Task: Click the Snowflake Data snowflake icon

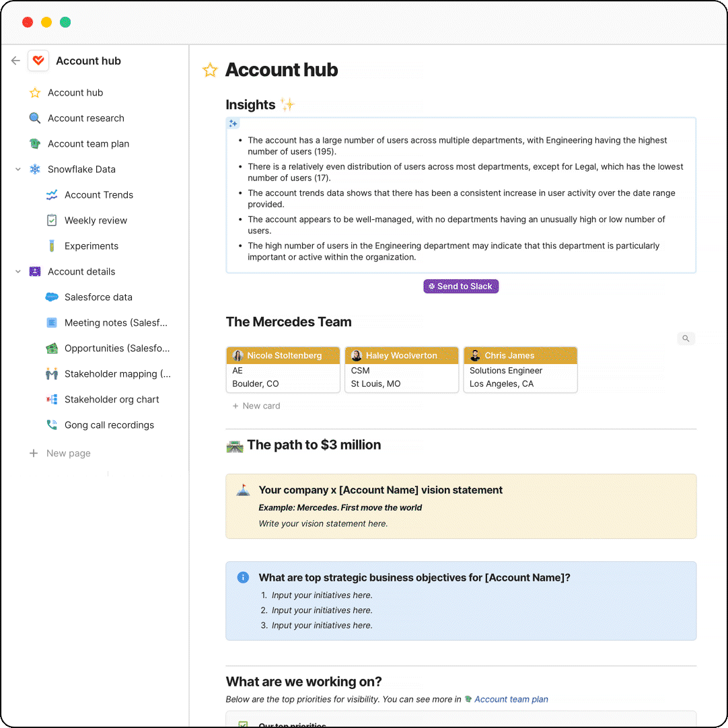Action: [x=35, y=170]
